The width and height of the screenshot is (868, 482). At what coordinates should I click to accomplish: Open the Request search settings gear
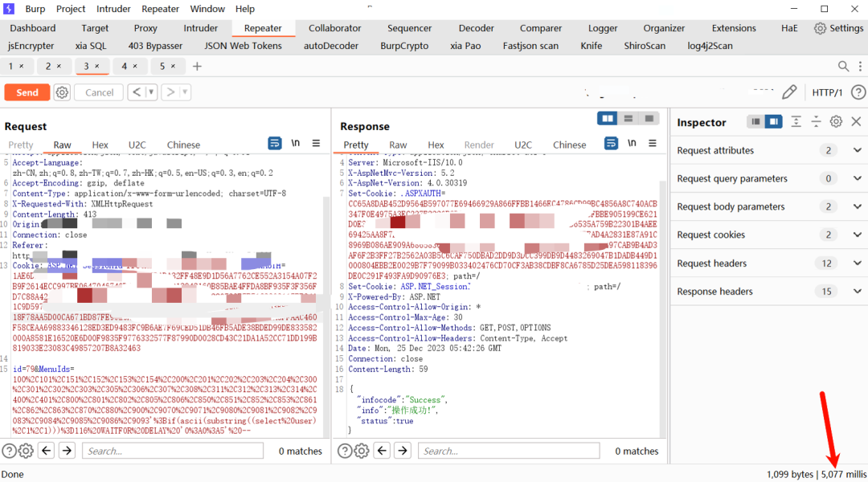click(x=26, y=451)
